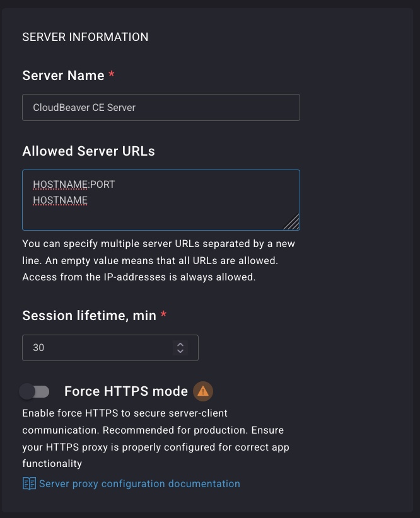Screen dimensions: 420x518
Task: Increase session lifetime with the up arrow
Action: (180, 344)
